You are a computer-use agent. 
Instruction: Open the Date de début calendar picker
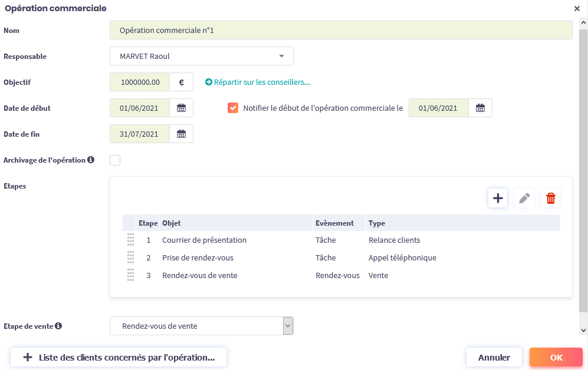click(181, 108)
